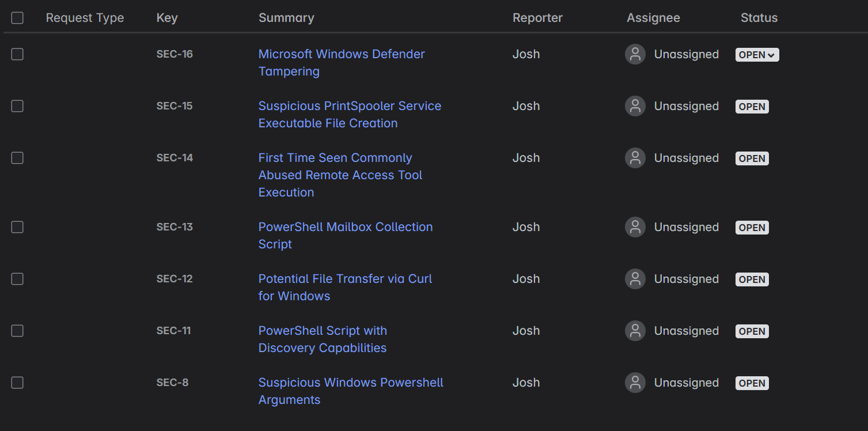Click the Reporter column header
The width and height of the screenshot is (868, 431).
point(537,18)
